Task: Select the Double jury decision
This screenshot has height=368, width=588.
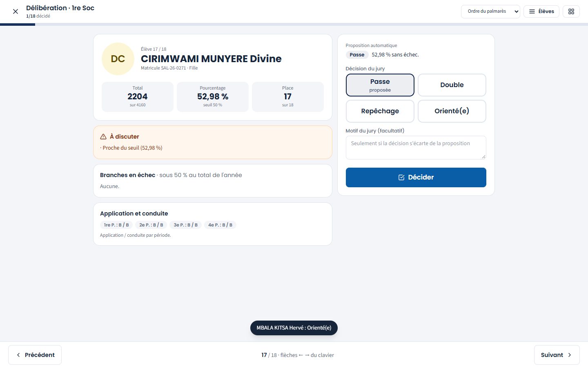Action: coord(452,85)
